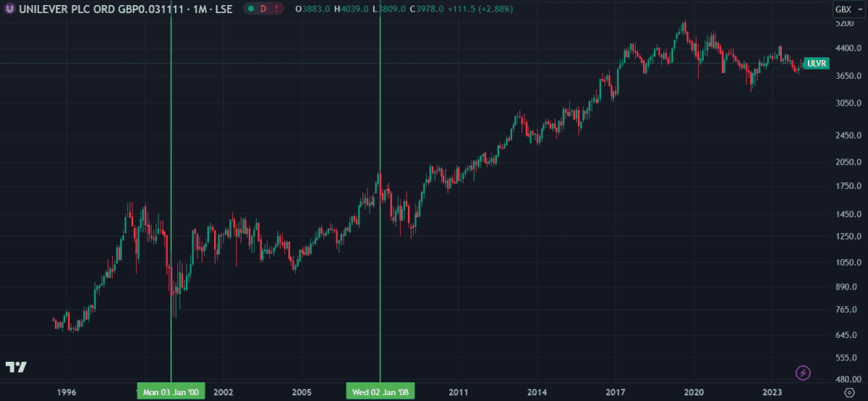This screenshot has width=868, height=401.
Task: Click the red D data-delay indicator
Action: [263, 9]
